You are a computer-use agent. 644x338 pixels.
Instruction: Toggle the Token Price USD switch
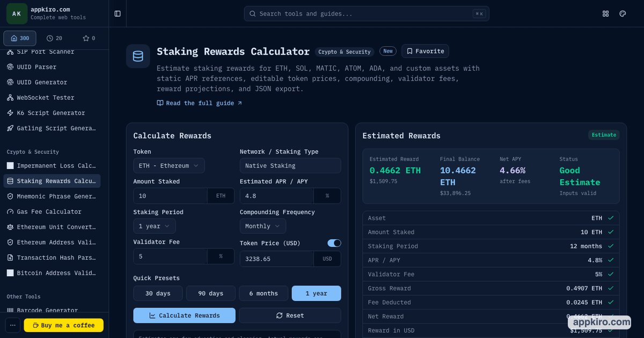(x=334, y=243)
